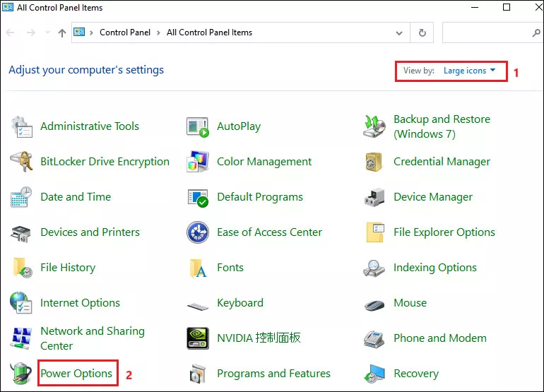544x392 pixels.
Task: Open the Date and Time link
Action: tap(76, 196)
